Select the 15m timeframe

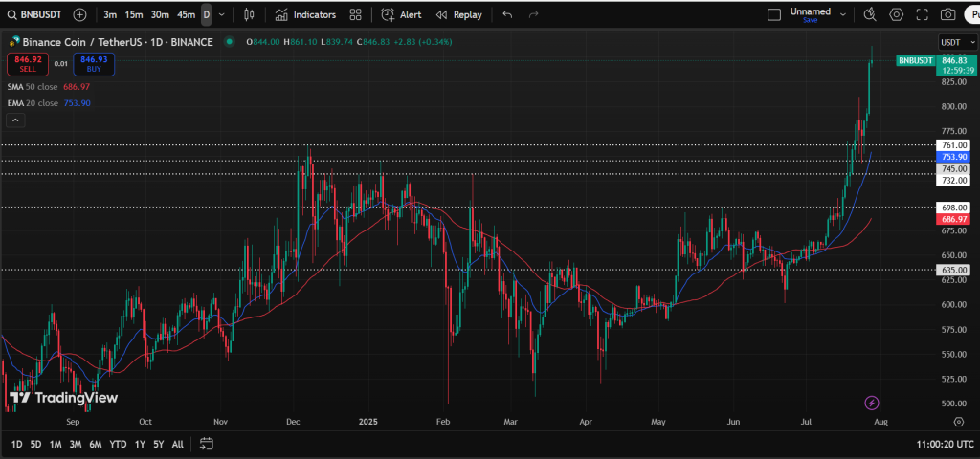pos(133,14)
